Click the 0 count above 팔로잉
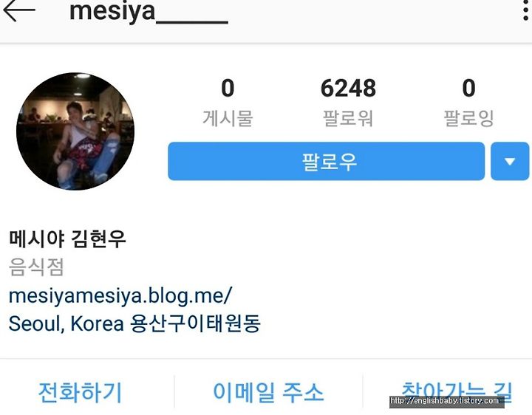The image size is (532, 415). pyautogui.click(x=468, y=88)
